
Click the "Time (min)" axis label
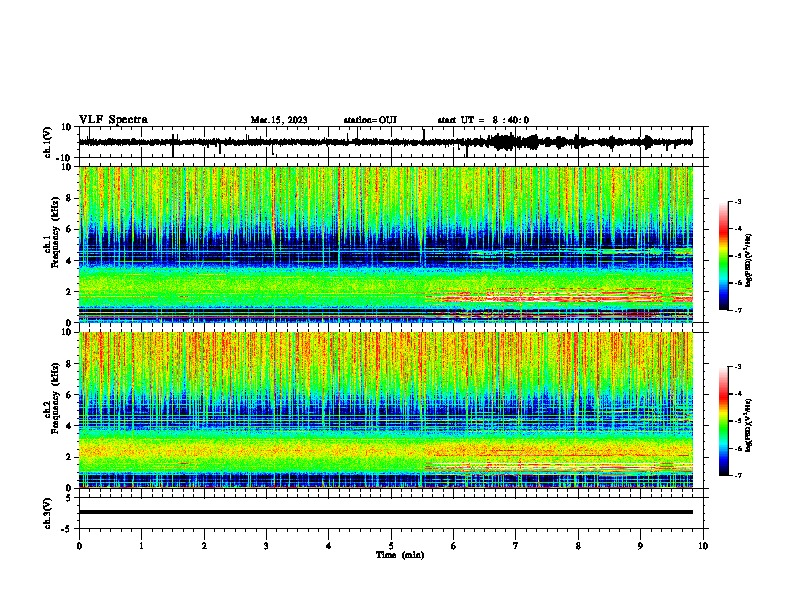pos(400,555)
